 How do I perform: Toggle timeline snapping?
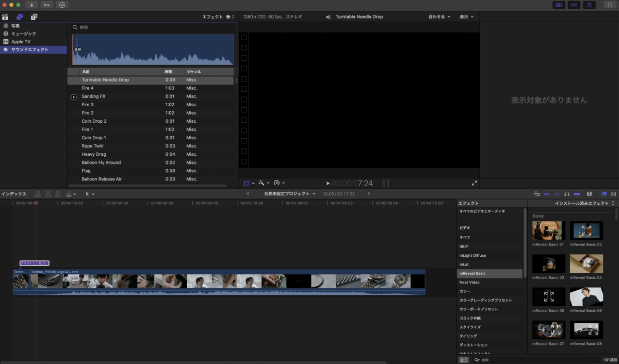(x=577, y=194)
